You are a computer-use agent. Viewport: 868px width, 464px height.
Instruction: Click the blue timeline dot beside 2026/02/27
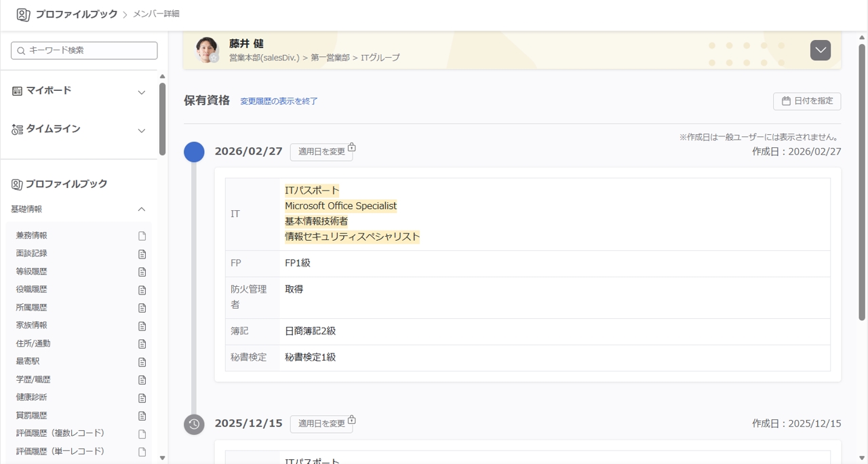[194, 152]
